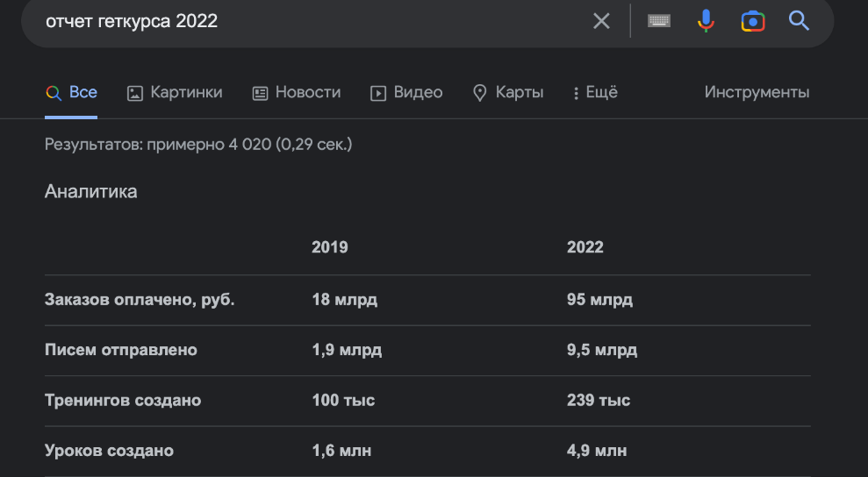Image resolution: width=868 pixels, height=477 pixels.
Task: Open the Видео tab
Action: 406,92
